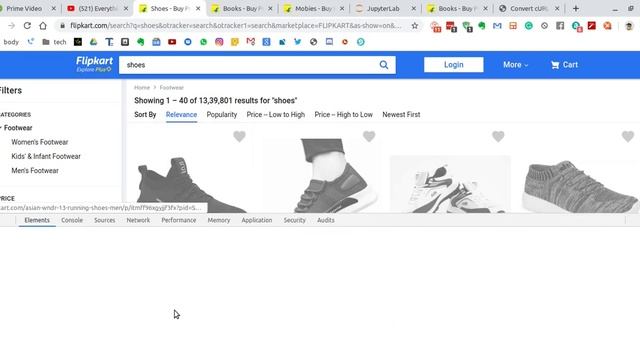Switch to the Prime Video browser tab

pos(24,9)
